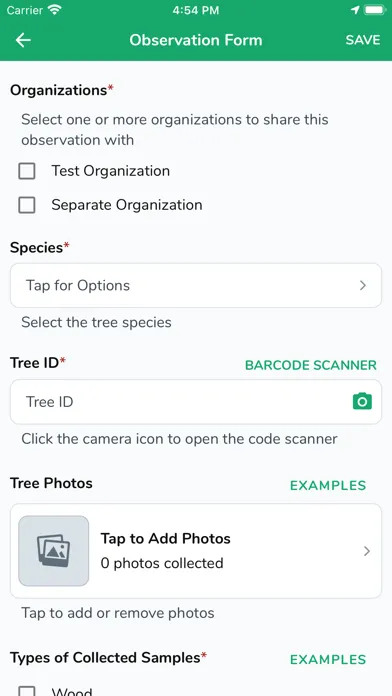Open code scanner via camera icon
This screenshot has height=696, width=392.
362,401
